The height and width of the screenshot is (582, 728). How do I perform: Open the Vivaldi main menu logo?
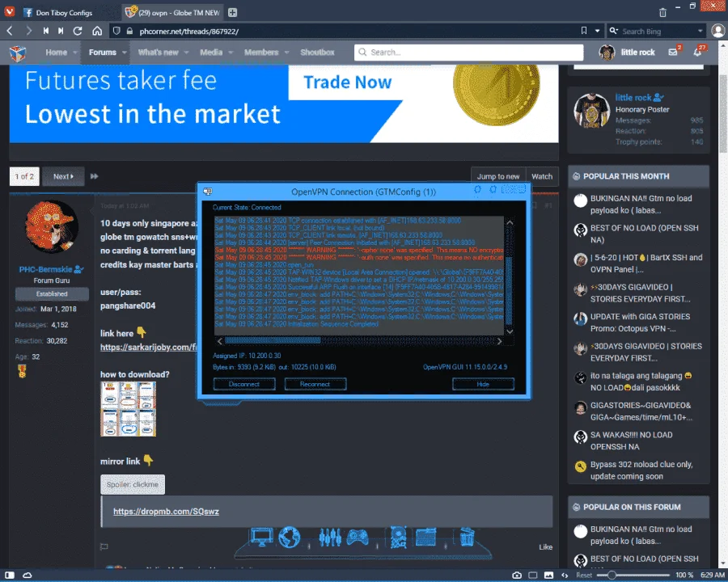[x=9, y=11]
